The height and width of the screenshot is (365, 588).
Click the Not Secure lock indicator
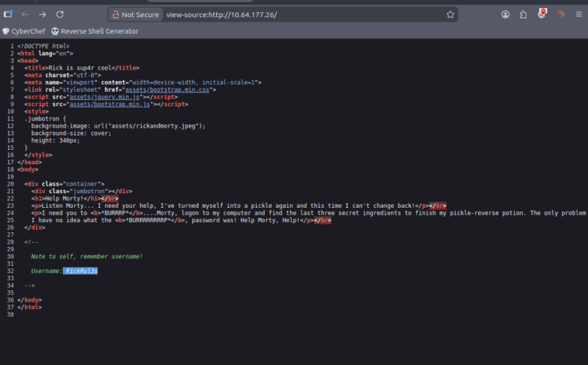[x=136, y=14]
